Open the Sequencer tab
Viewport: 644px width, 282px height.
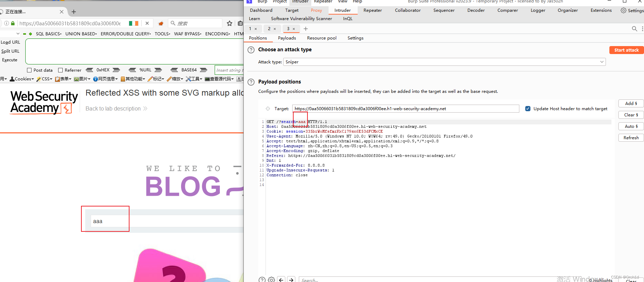coord(444,10)
